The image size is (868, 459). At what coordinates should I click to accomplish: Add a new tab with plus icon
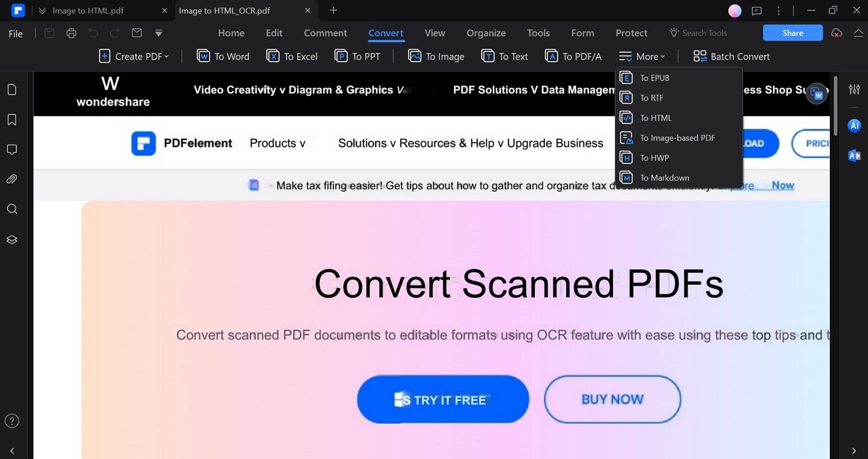tap(334, 10)
